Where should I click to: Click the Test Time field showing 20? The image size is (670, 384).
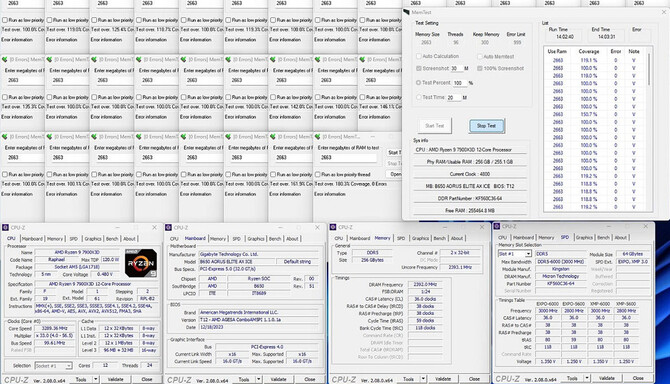point(454,98)
